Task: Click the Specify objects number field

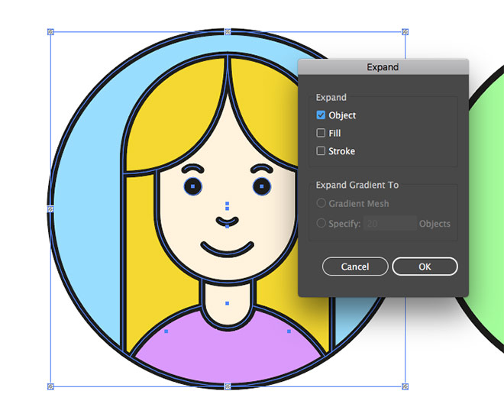Action: pos(390,223)
